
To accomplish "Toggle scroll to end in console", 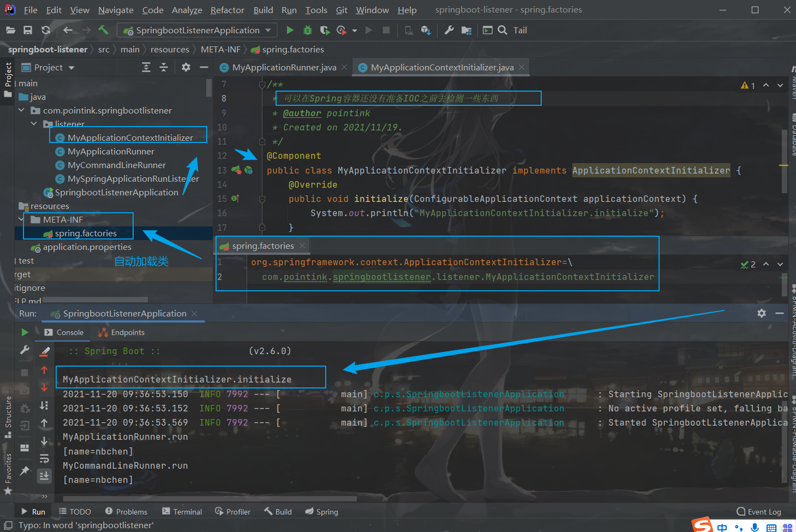I will click(x=44, y=476).
